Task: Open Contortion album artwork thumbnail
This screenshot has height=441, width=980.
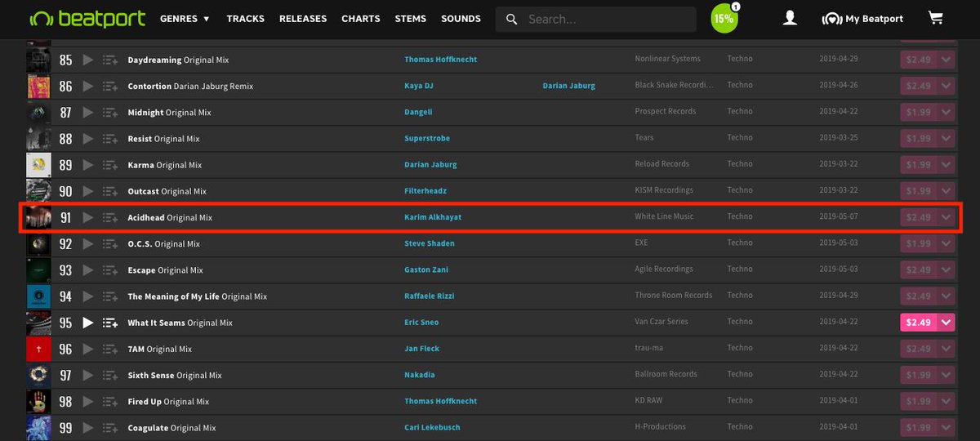Action: click(x=38, y=86)
